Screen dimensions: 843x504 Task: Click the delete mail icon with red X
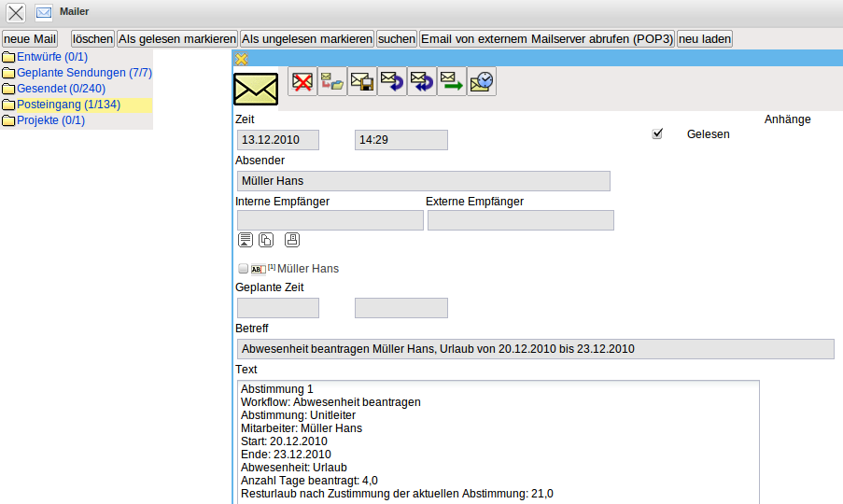(x=302, y=82)
